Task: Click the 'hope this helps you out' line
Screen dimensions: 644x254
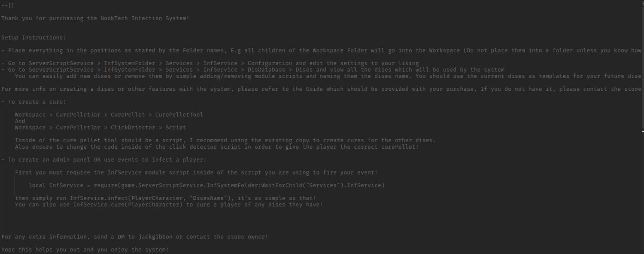Action: pos(85,250)
